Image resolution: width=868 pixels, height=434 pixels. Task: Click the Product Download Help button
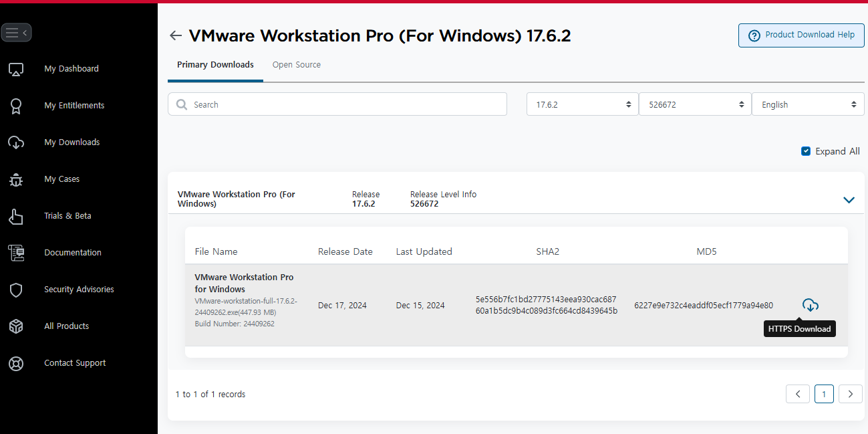[801, 35]
